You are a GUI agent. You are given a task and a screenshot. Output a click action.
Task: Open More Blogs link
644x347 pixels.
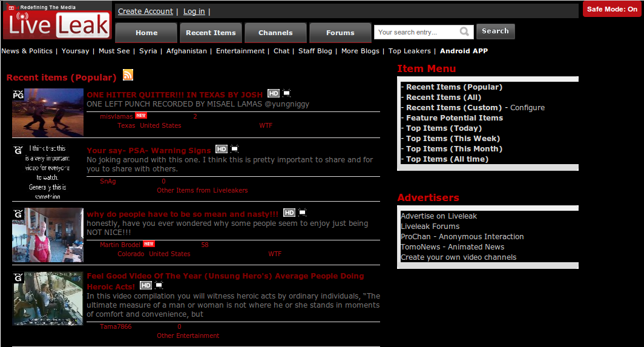pos(360,51)
